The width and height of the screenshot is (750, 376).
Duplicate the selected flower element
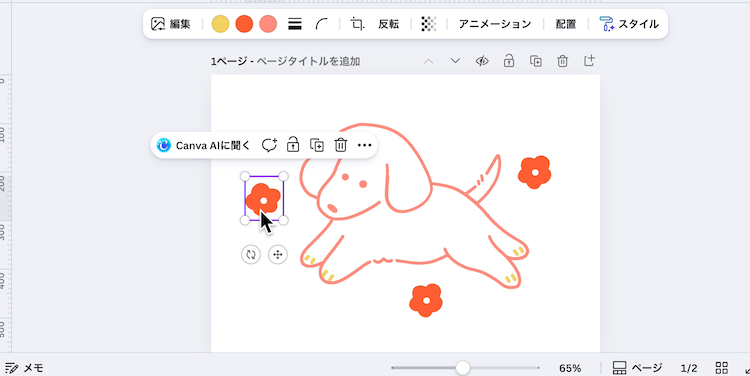click(317, 145)
